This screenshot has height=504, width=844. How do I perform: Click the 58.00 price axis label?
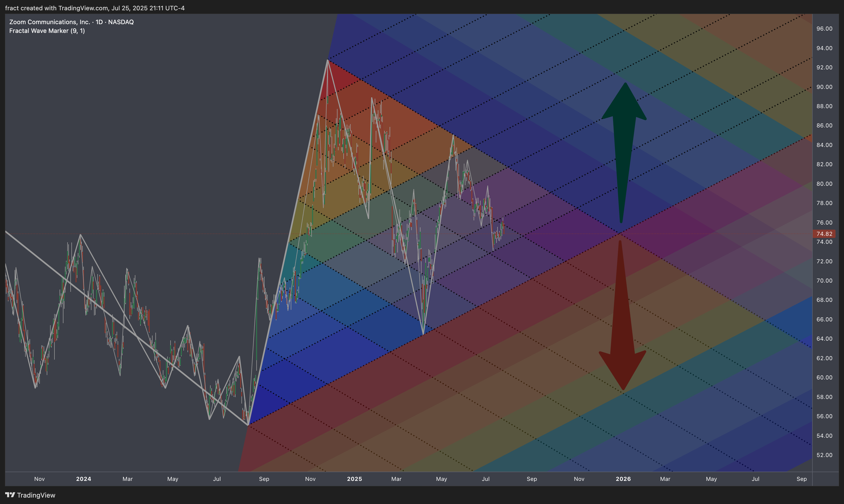pyautogui.click(x=824, y=397)
